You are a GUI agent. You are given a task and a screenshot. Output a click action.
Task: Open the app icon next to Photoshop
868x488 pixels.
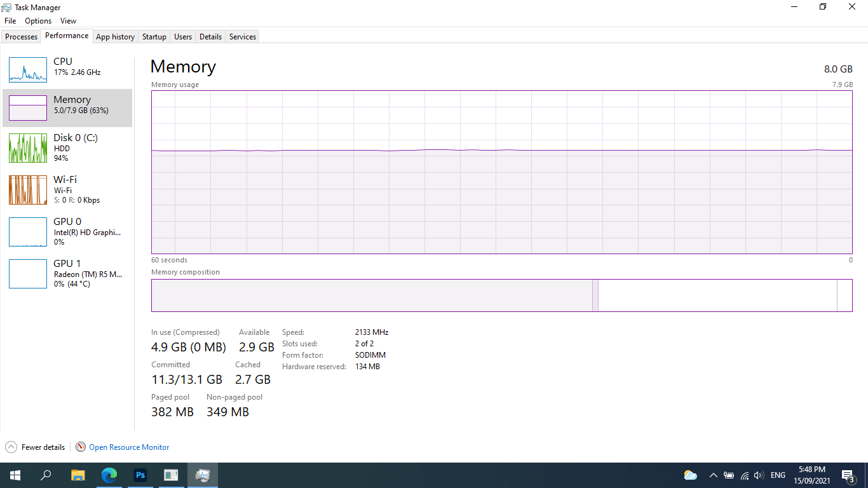click(171, 475)
